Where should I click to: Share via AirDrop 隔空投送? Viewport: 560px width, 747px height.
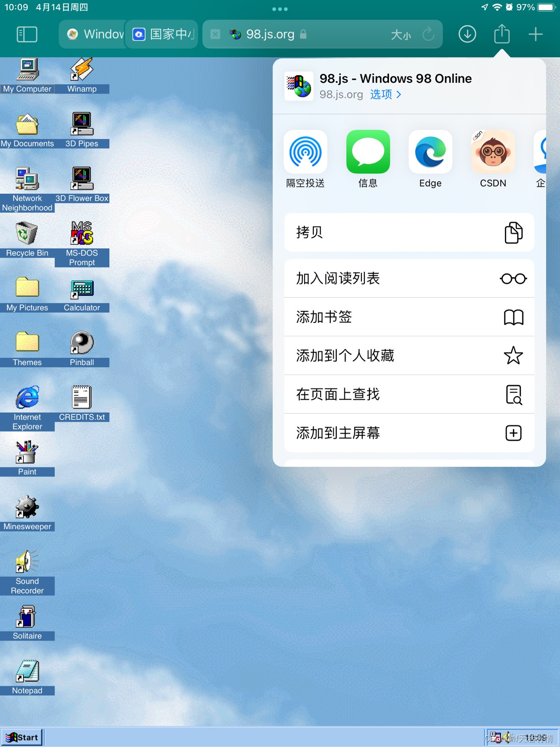click(x=305, y=159)
